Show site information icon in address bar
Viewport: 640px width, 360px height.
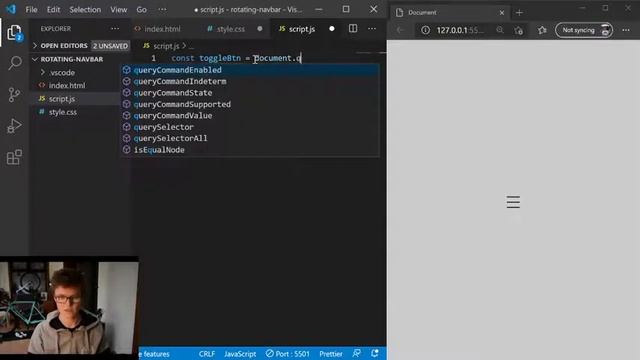point(425,30)
